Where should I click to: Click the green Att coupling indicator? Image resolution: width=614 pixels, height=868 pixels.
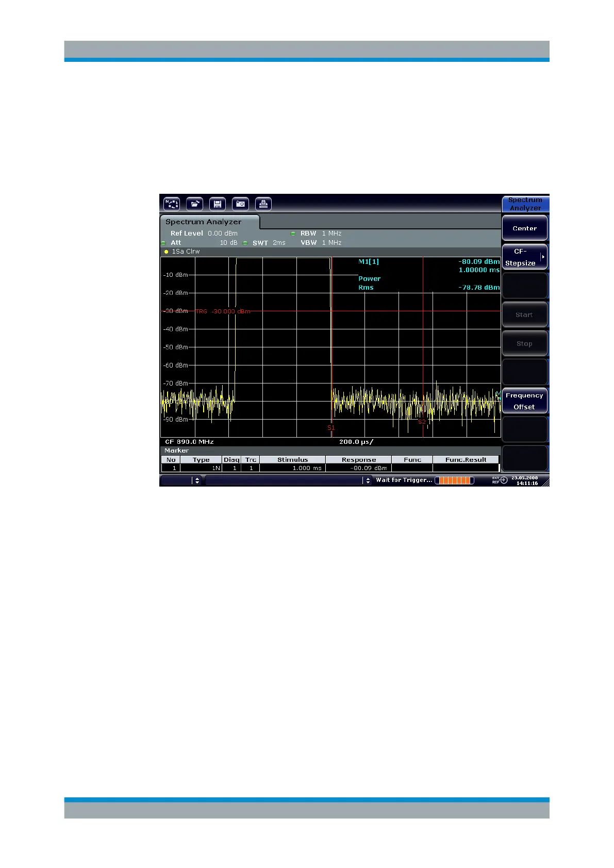click(x=163, y=243)
